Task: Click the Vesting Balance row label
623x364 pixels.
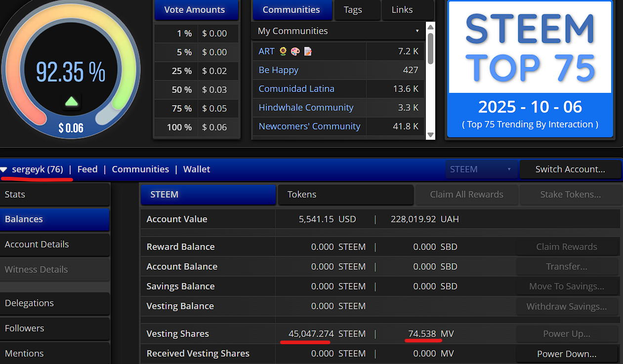Action: click(180, 306)
